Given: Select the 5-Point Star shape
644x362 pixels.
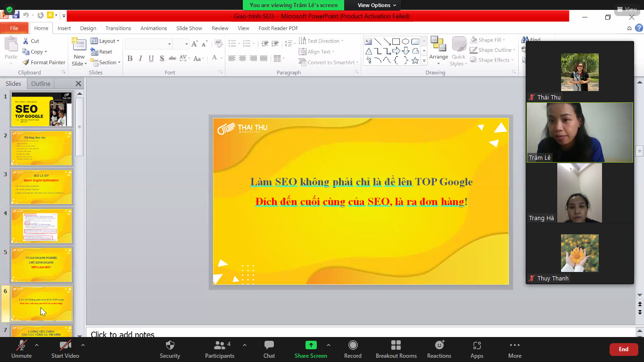Looking at the screenshot, I should click(x=415, y=60).
